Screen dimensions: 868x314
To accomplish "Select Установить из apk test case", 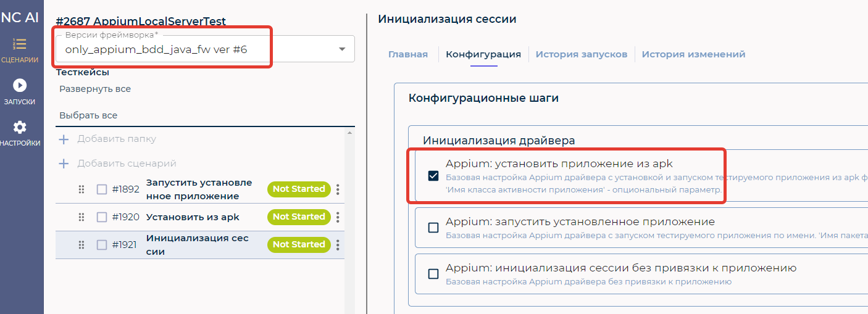I will point(193,217).
